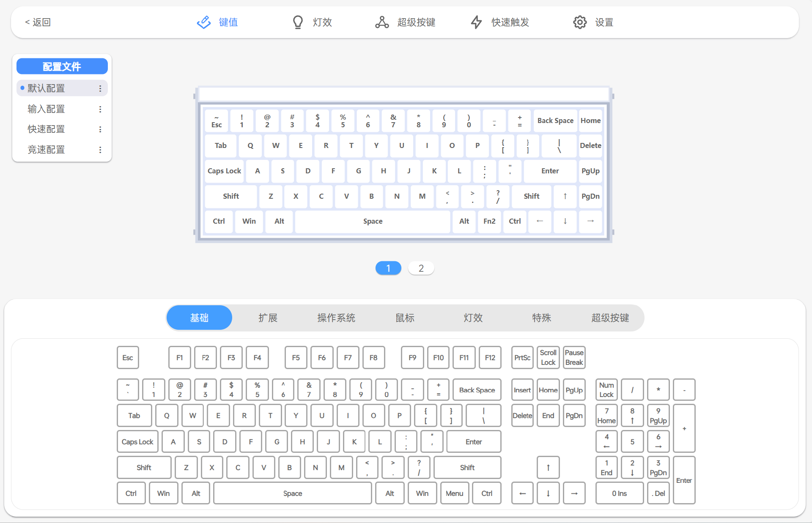Choose numpad . Del key

click(x=658, y=493)
